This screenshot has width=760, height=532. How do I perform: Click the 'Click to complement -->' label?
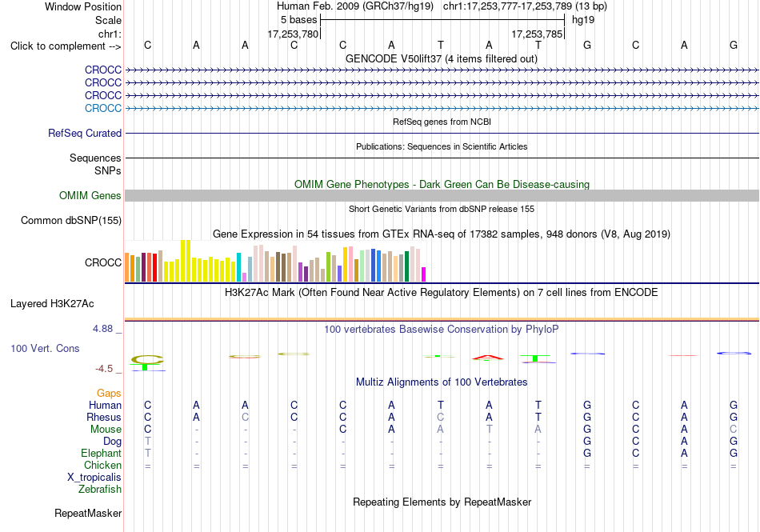tap(66, 46)
